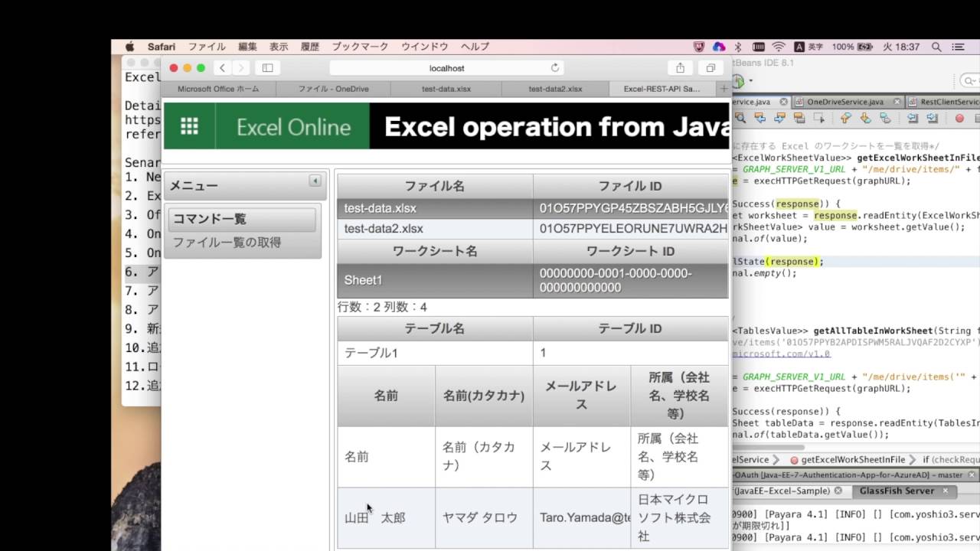Click NetBeans shift line right icon
This screenshot has width=980, height=551.
point(932,119)
